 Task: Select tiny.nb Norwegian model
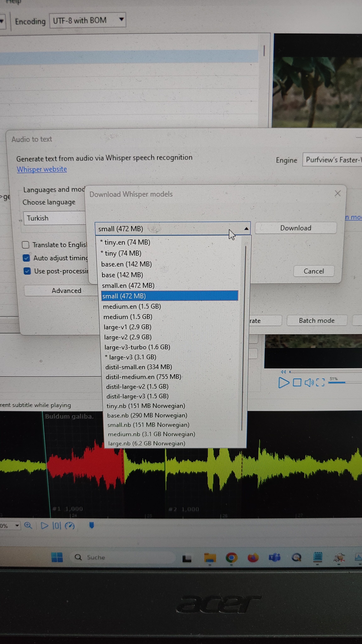146,406
